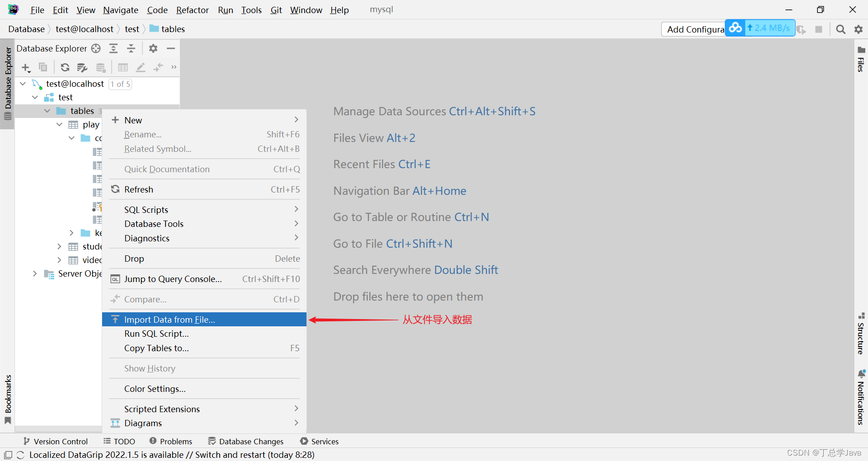Collapse the play table node
This screenshot has width=868, height=461.
coord(59,124)
